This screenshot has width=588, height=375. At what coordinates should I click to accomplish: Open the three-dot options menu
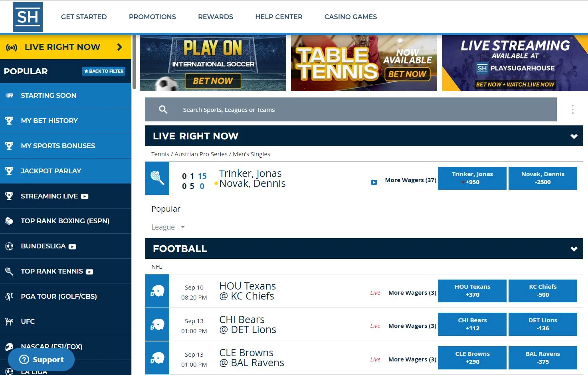572,109
